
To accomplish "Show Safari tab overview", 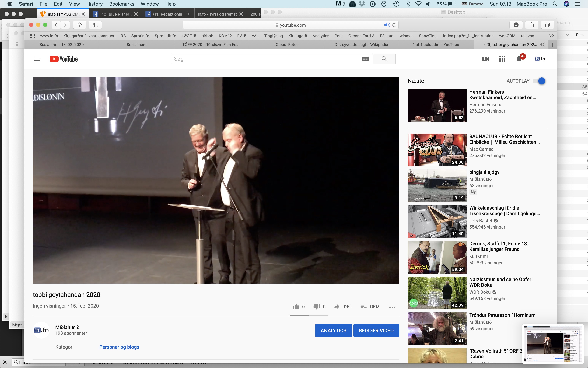I will [547, 25].
